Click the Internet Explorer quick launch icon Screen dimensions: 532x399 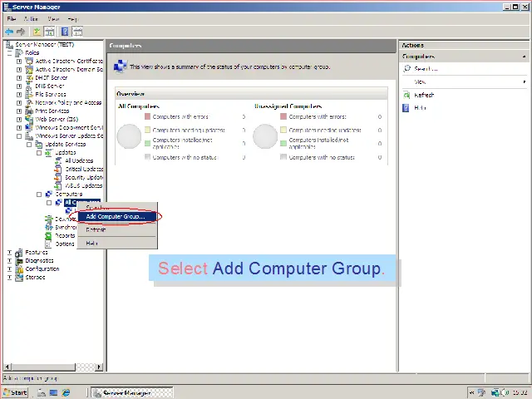pos(66,392)
